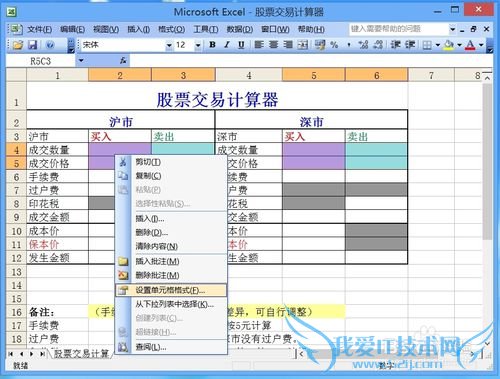Open the 视图(V) menu
Image resolution: width=500 pixels, height=379 pixels.
coord(106,29)
